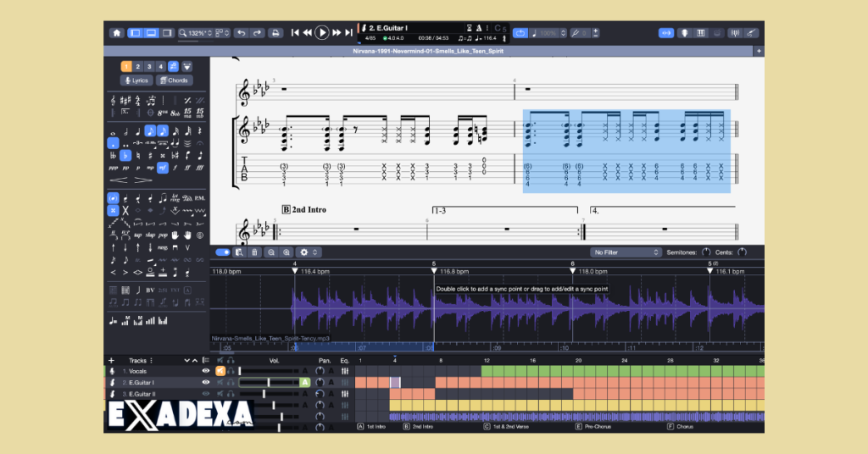Jump to the last bar
This screenshot has width=868, height=454.
pos(348,33)
